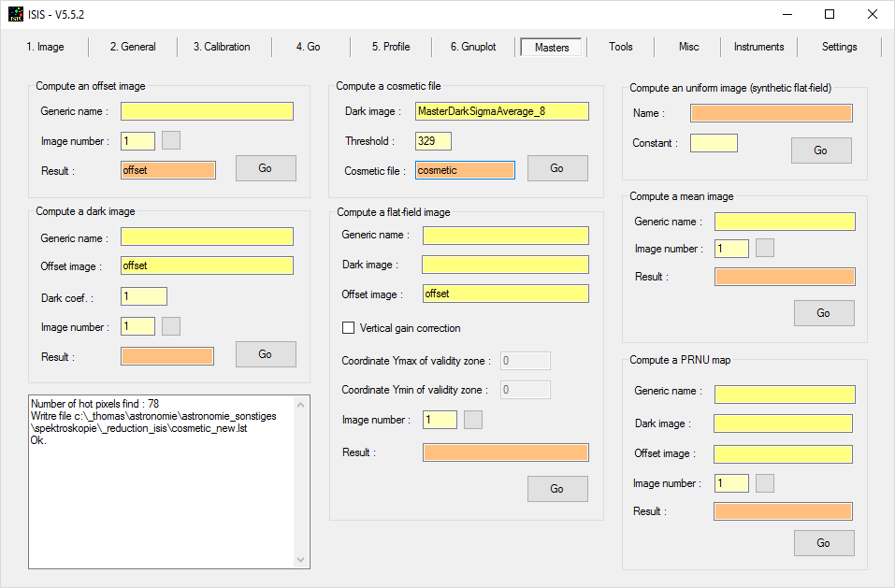Click the gray button beside mean image number
This screenshot has height=588, width=895.
point(765,249)
